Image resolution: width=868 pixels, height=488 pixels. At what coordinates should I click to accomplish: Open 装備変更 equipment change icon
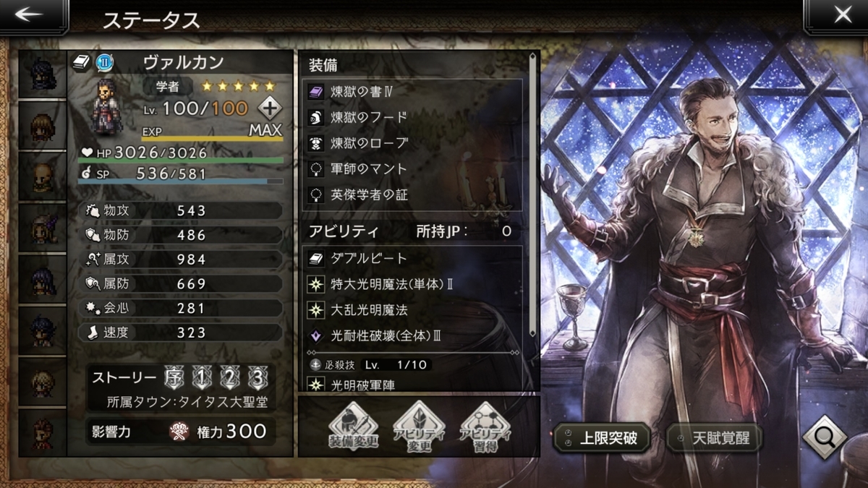tap(354, 427)
